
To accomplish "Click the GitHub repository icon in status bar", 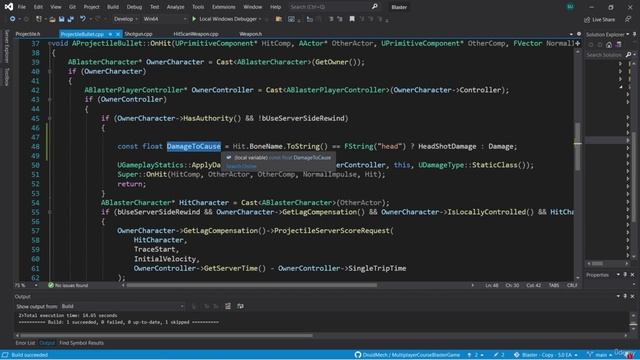I will pos(358,355).
